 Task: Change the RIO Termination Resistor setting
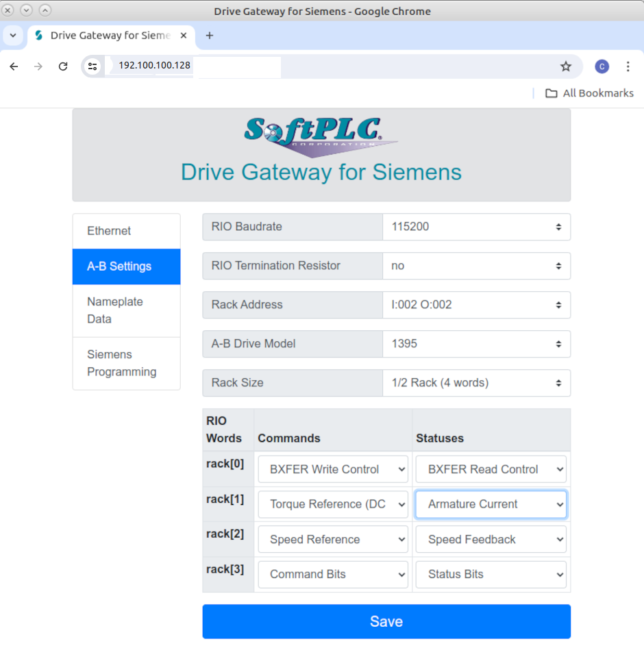pos(476,266)
